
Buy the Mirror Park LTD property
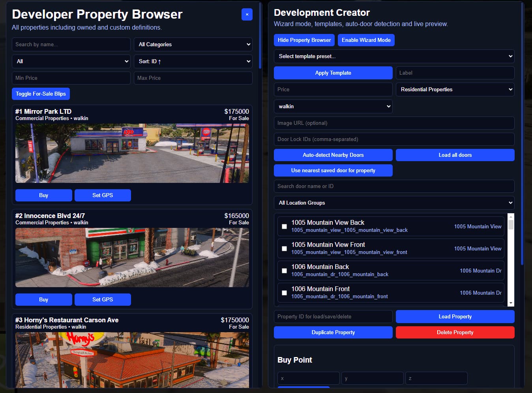(43, 195)
